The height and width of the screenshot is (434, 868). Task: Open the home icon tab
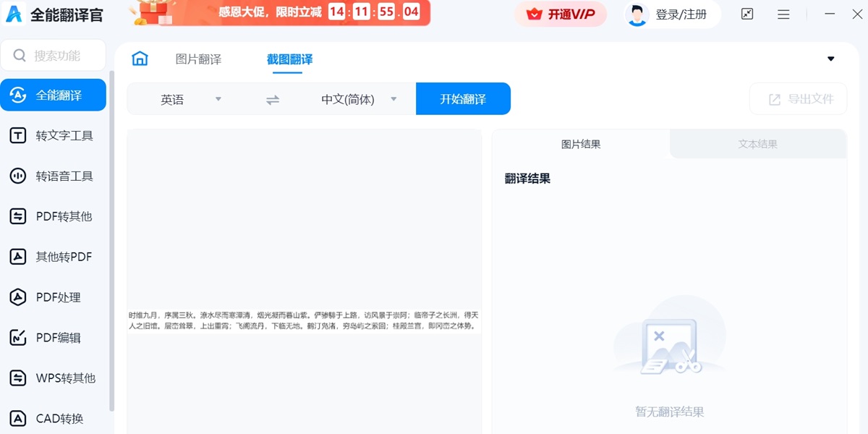[x=140, y=59]
